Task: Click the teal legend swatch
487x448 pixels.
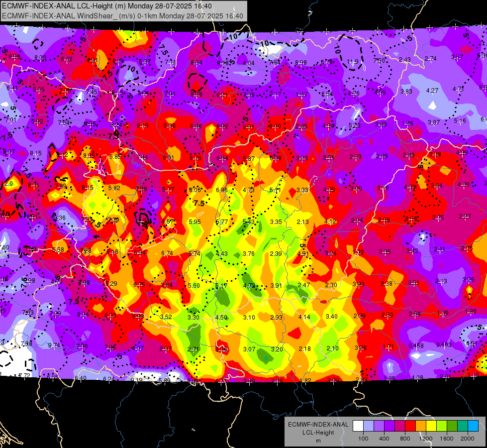Action: [463, 426]
